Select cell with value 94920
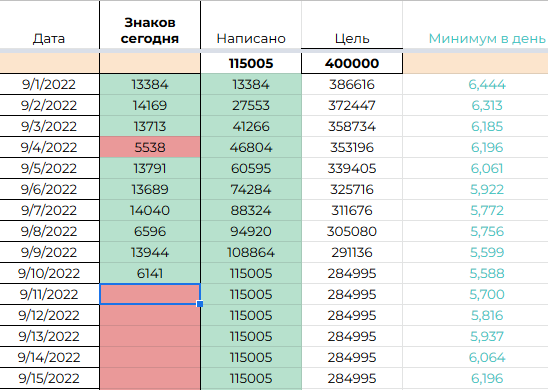 point(251,231)
